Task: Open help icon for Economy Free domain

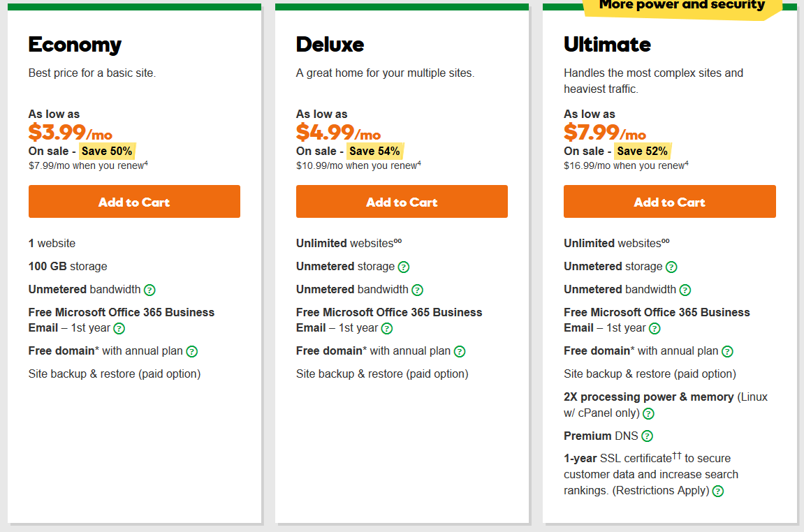Action: [x=192, y=352]
